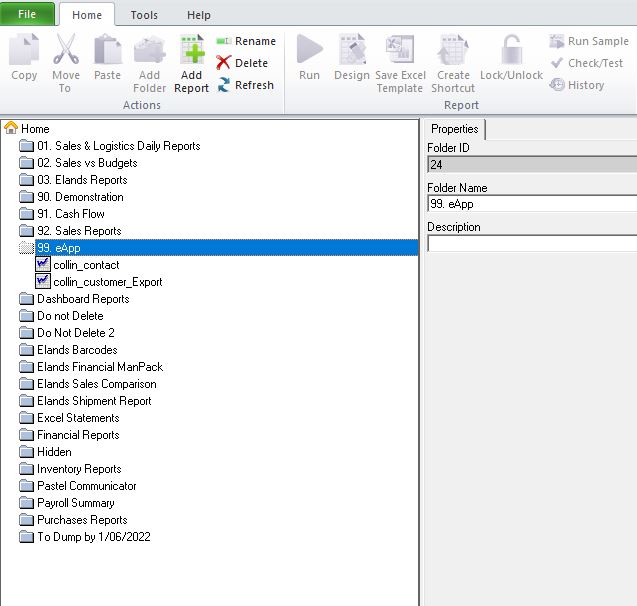Switch to the Tools tab
Image resolution: width=637 pixels, height=606 pixels.
pos(144,15)
